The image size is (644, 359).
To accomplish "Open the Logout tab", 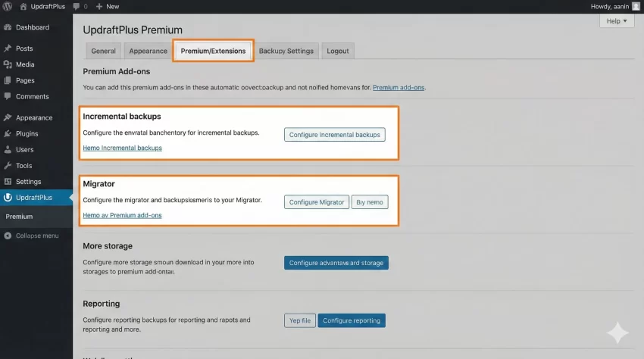I will (x=338, y=51).
